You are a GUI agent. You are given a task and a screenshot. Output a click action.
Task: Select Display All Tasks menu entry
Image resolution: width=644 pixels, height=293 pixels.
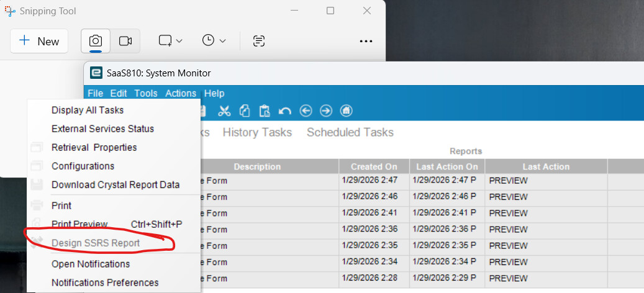pyautogui.click(x=88, y=110)
